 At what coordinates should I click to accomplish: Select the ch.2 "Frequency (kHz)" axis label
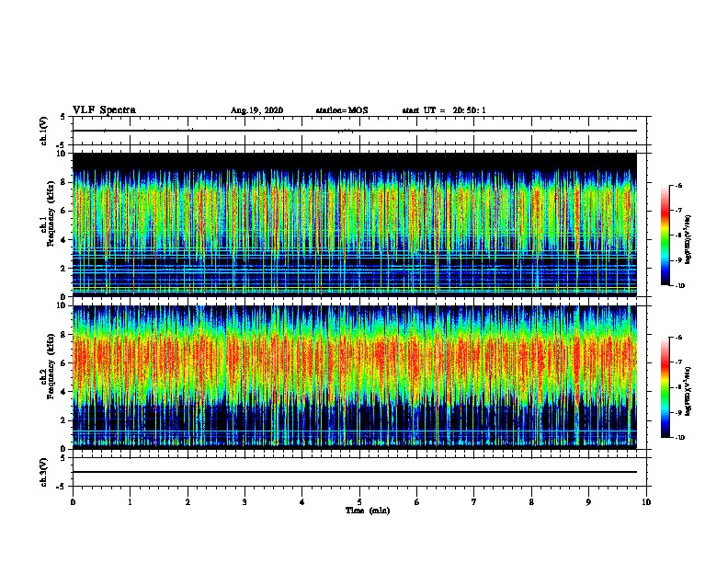[51, 366]
